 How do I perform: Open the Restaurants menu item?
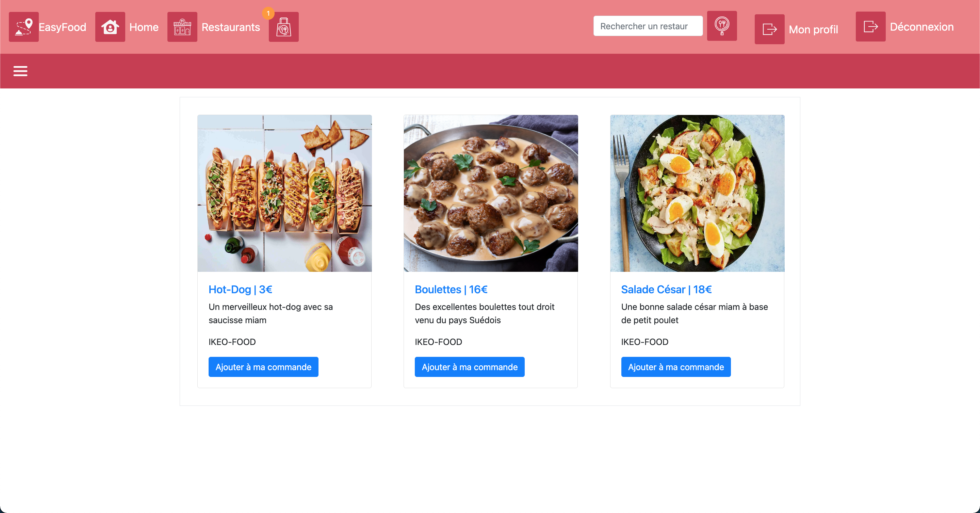(231, 27)
